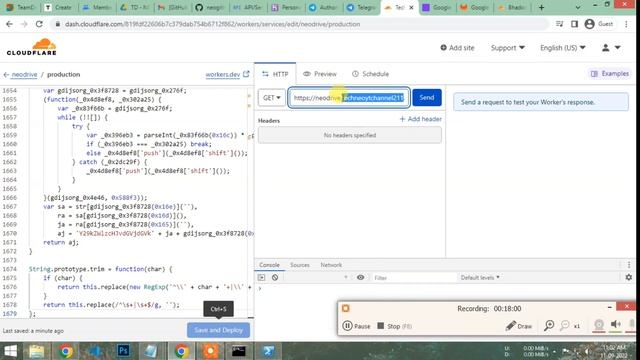Open the command prompt taskbar icon
This screenshot has width=640, height=360.
[x=239, y=351]
